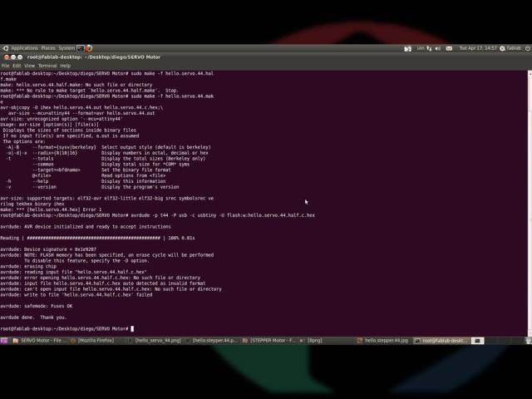This screenshot has width=532, height=399.
Task: Click the 'Device signature = 0x1e9207' line
Action: click(x=48, y=249)
